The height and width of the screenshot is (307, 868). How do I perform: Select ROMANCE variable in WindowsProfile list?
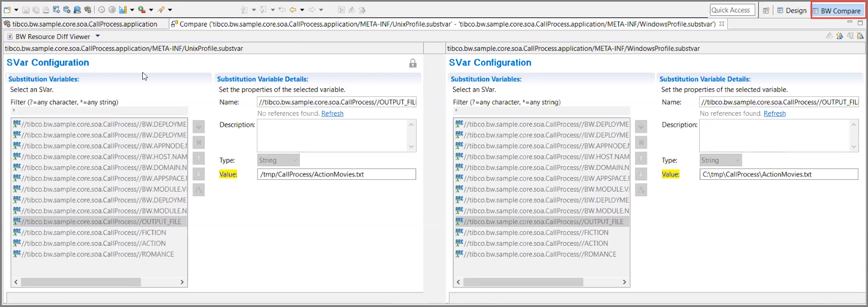pyautogui.click(x=542, y=254)
